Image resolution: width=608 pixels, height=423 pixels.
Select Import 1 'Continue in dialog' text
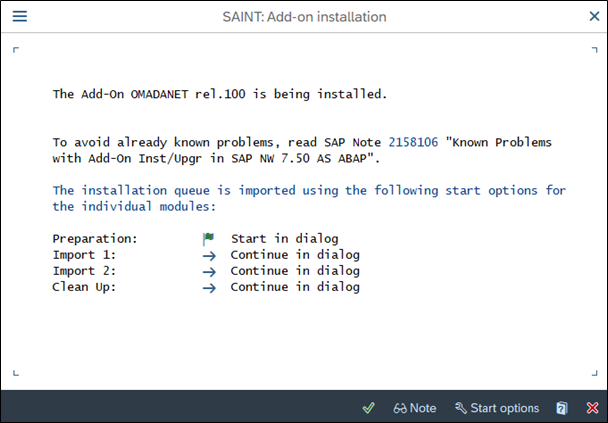(x=295, y=255)
